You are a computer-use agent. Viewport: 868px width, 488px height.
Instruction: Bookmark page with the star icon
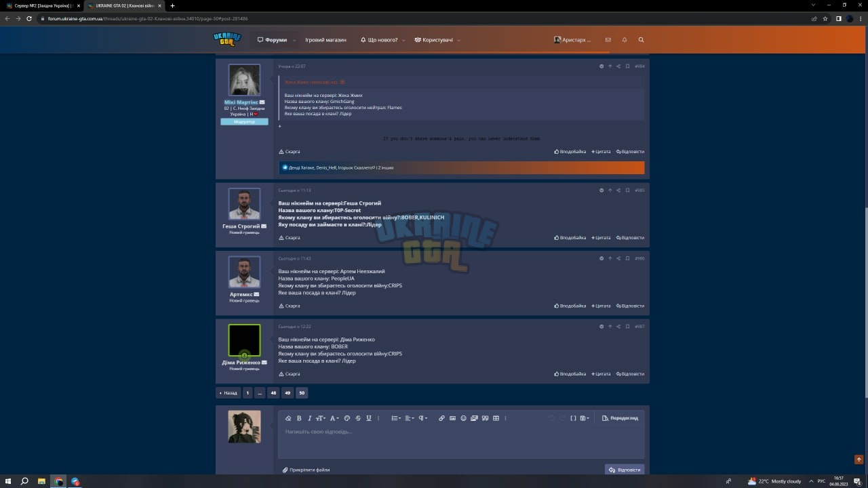pyautogui.click(x=825, y=18)
